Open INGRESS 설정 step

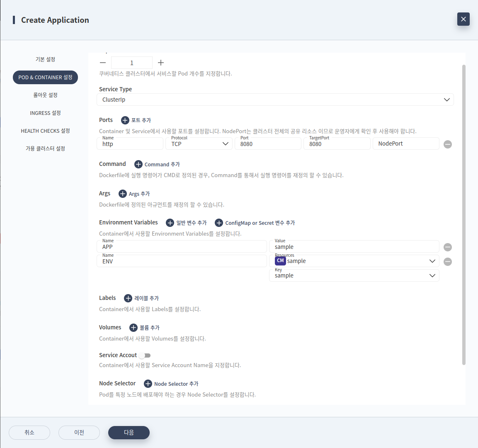click(46, 113)
